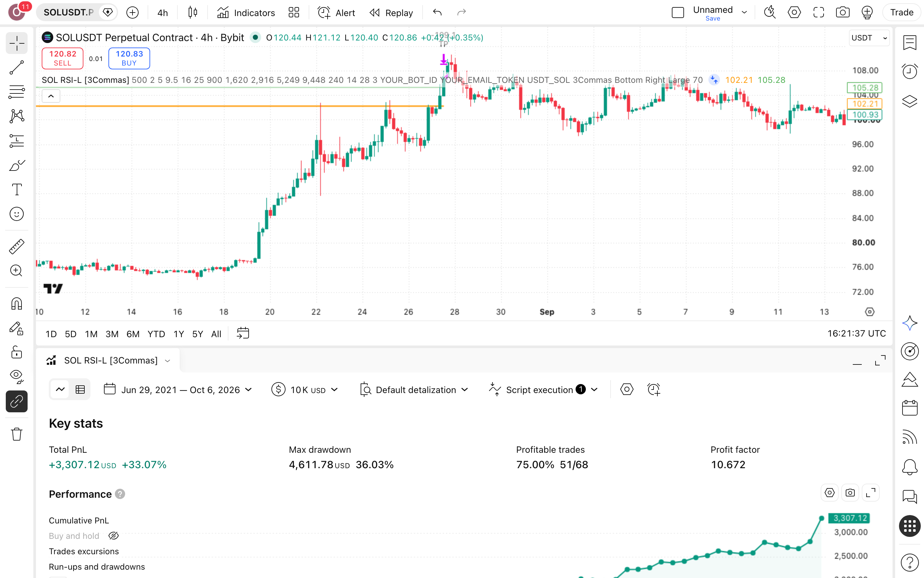Activate the zoom in tool
The height and width of the screenshot is (578, 924).
[x=16, y=271]
